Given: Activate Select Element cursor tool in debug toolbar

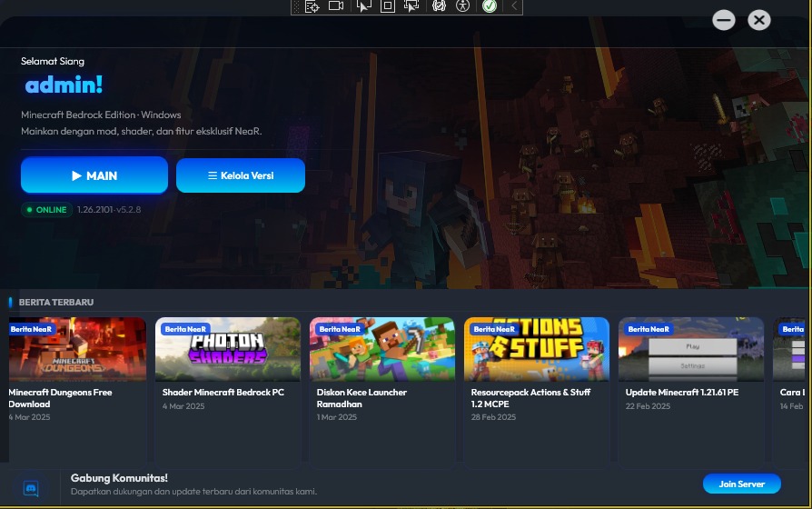Looking at the screenshot, I should coord(364,6).
